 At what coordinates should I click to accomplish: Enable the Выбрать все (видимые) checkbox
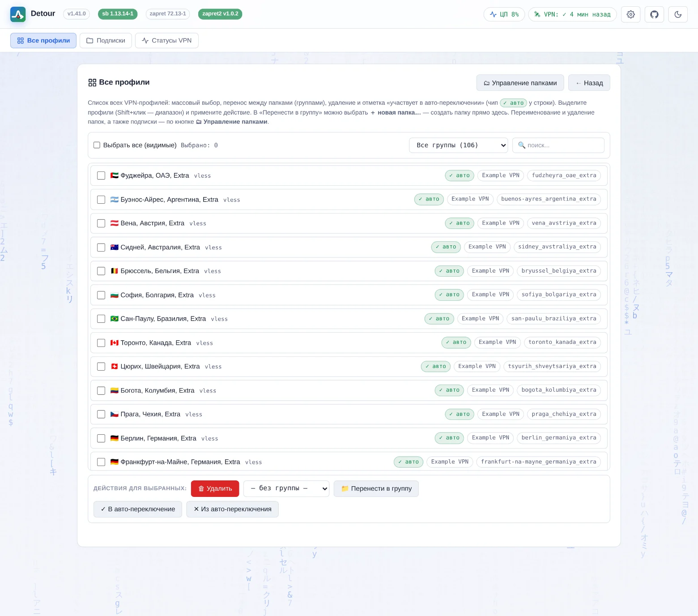[97, 145]
